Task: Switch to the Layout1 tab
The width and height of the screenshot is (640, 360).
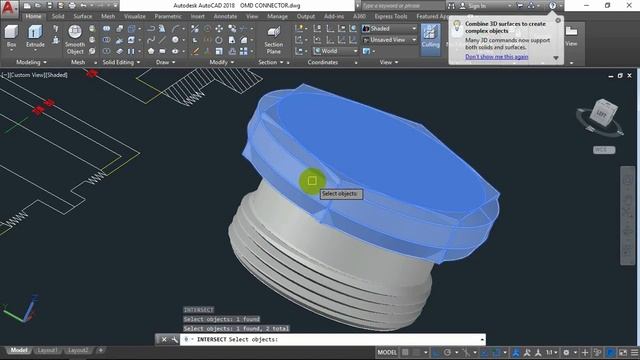Action: point(47,351)
